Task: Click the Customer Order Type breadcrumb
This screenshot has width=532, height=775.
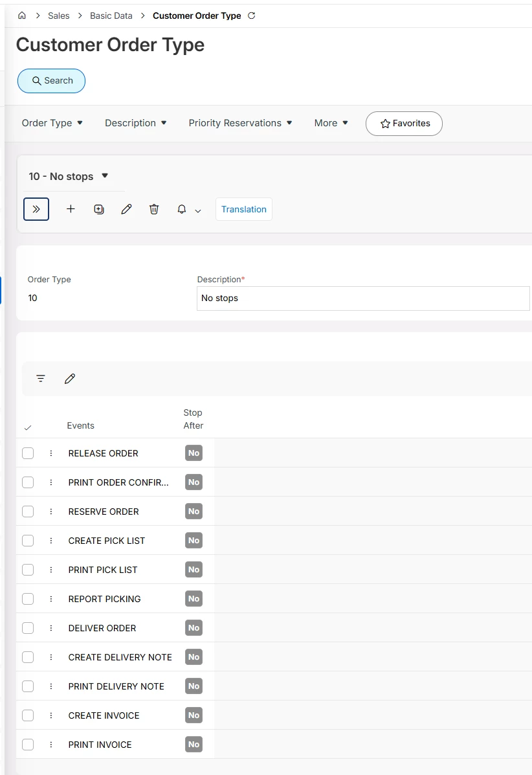Action: (197, 16)
